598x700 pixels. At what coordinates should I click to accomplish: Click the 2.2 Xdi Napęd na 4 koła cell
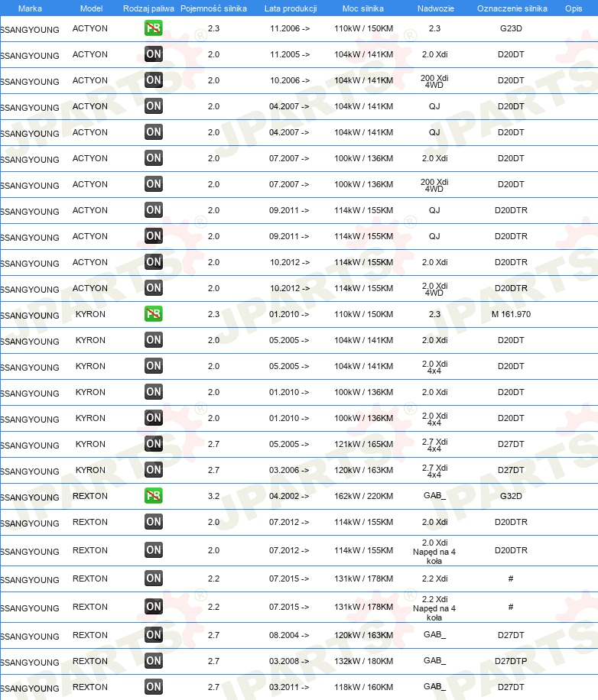click(x=434, y=608)
